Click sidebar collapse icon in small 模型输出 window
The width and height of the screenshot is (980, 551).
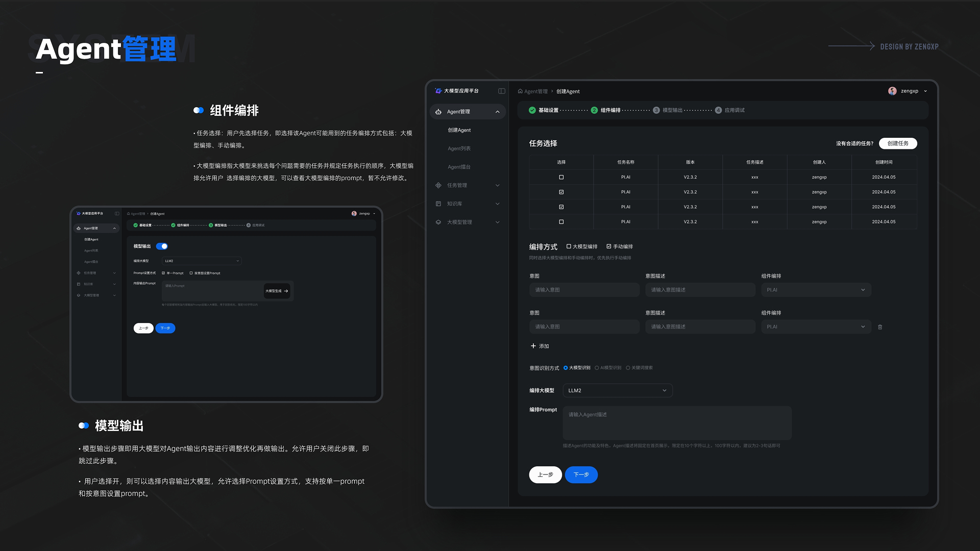click(x=117, y=214)
